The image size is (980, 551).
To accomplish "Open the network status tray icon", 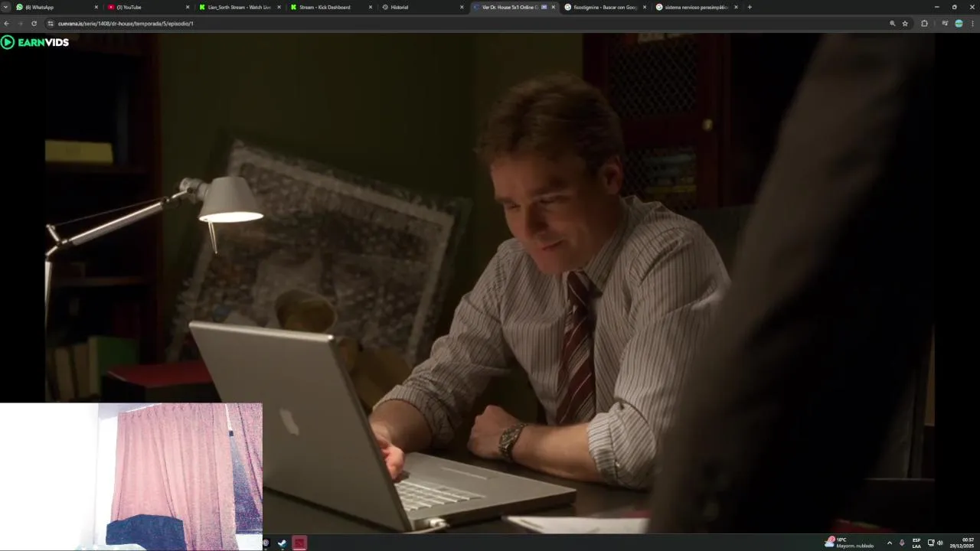I will (x=931, y=543).
